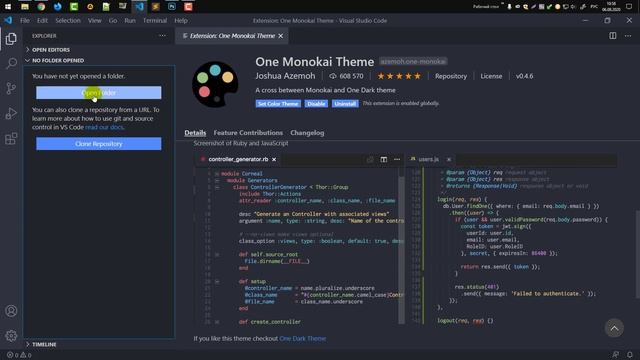Click the VS Code taskbar icon
This screenshot has width=640, height=360.
point(139,7)
